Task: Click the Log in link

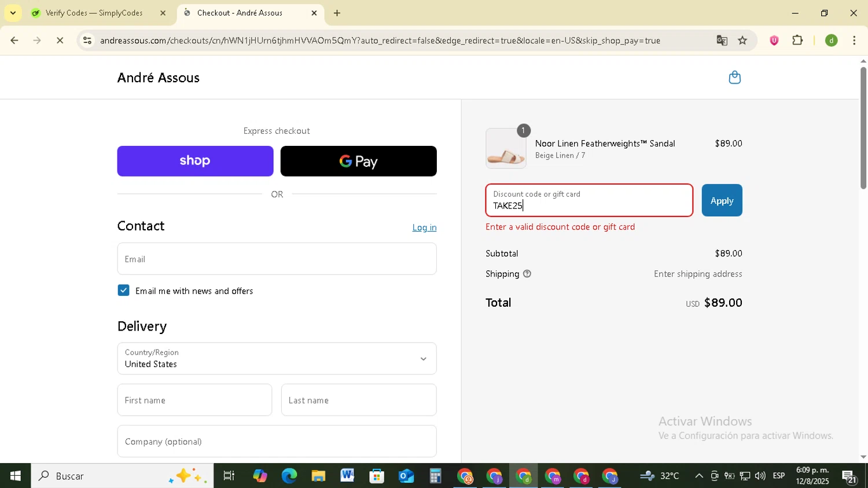Action: 424,228
